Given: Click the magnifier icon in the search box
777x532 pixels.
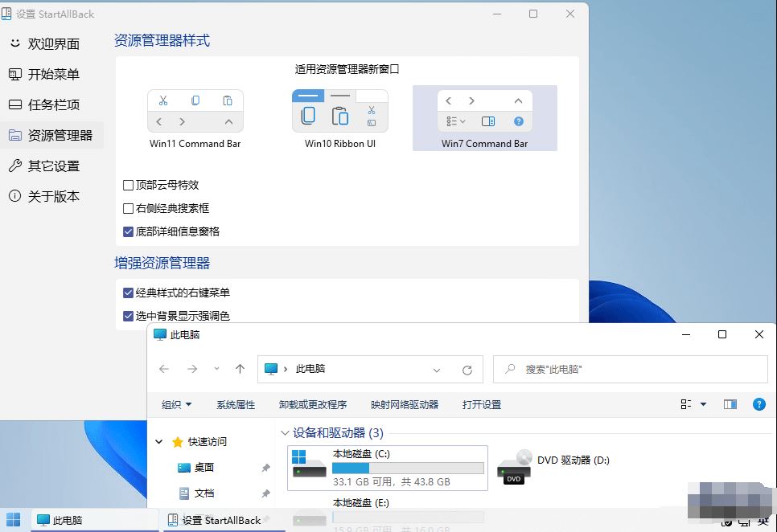Looking at the screenshot, I should [x=510, y=369].
